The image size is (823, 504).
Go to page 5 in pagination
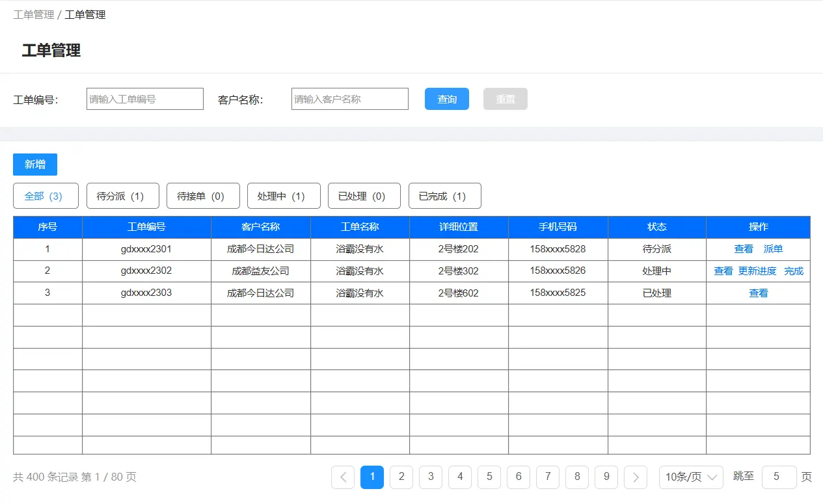point(489,477)
